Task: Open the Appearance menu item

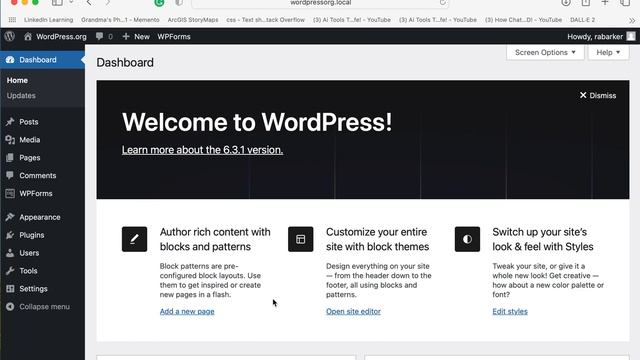Action: (x=40, y=217)
